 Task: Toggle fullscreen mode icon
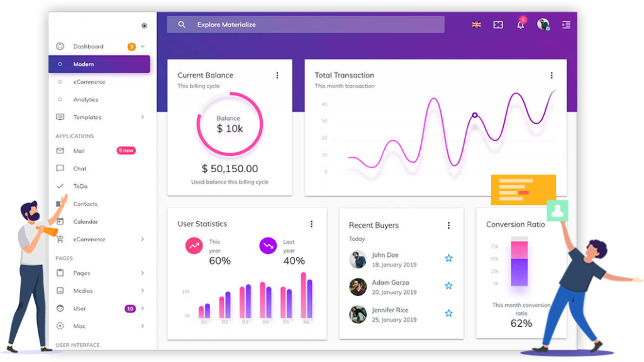click(x=498, y=25)
